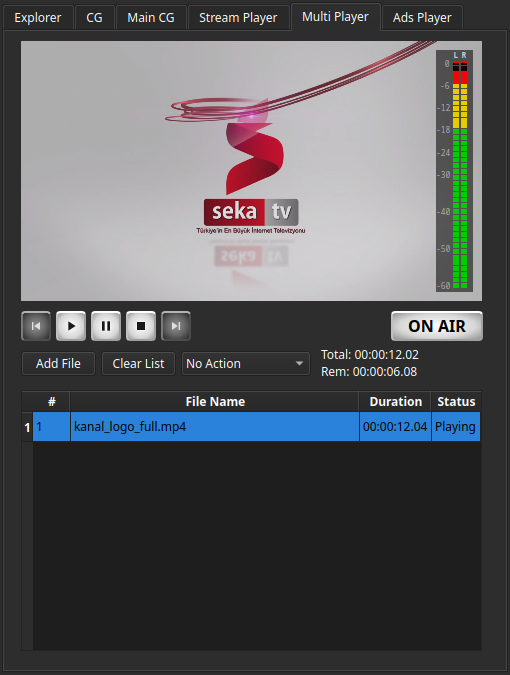510x675 pixels.
Task: Pause the current clip
Action: 106,326
